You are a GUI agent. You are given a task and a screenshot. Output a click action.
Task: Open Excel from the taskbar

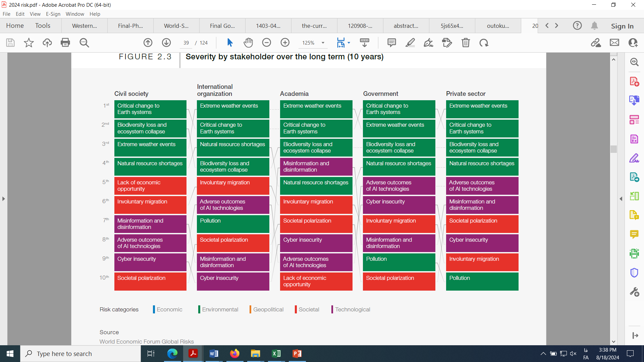[x=276, y=354]
